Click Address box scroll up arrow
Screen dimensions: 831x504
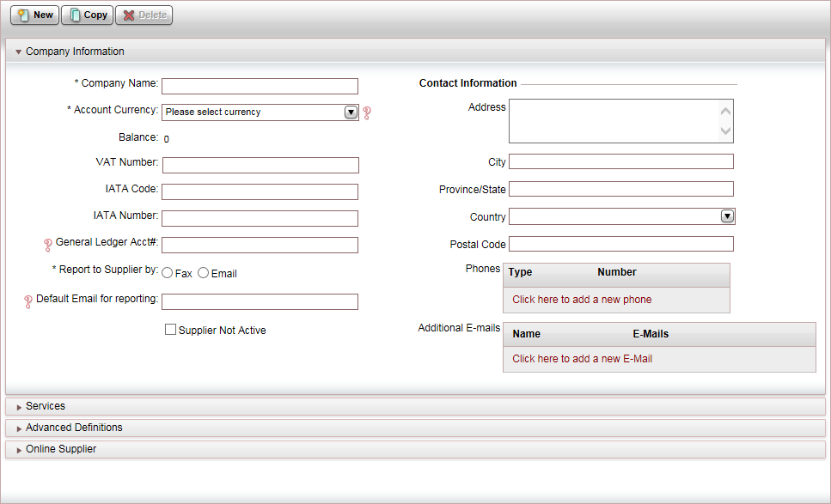(x=726, y=111)
